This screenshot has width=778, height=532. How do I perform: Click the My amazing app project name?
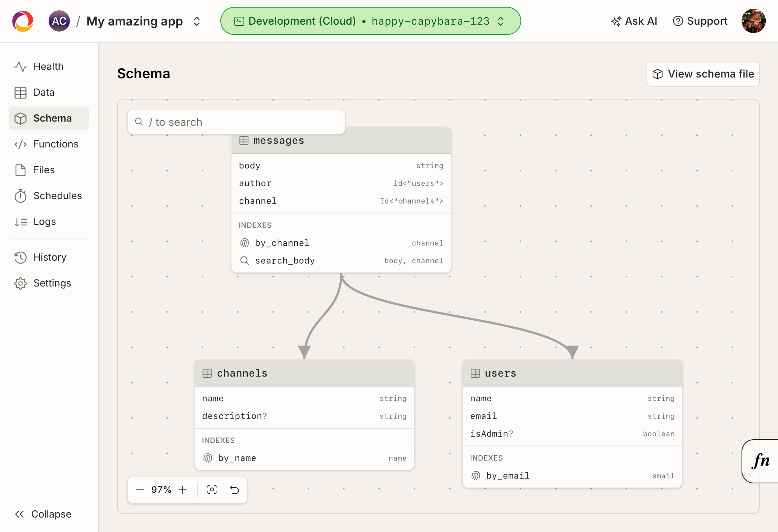click(x=135, y=21)
